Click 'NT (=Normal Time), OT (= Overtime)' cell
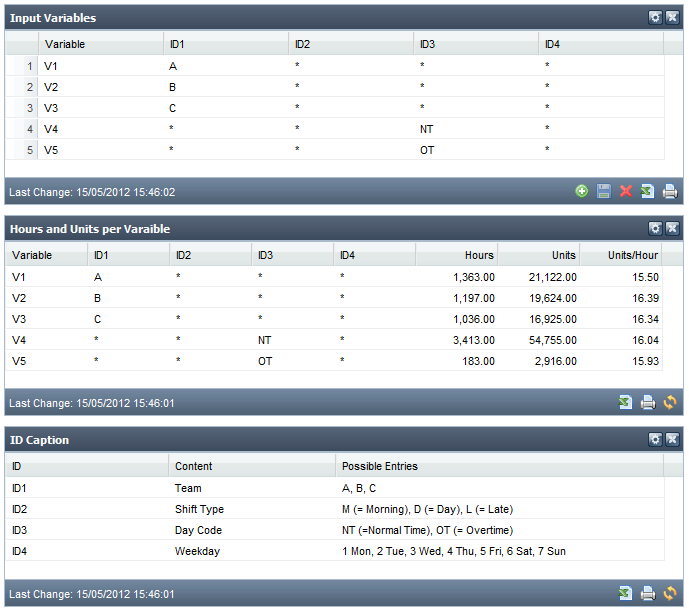Screen dimensions: 689x613 coord(500,530)
